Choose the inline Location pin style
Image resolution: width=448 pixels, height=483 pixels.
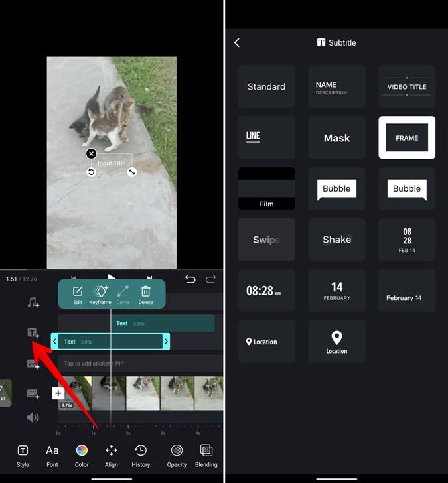tap(266, 341)
